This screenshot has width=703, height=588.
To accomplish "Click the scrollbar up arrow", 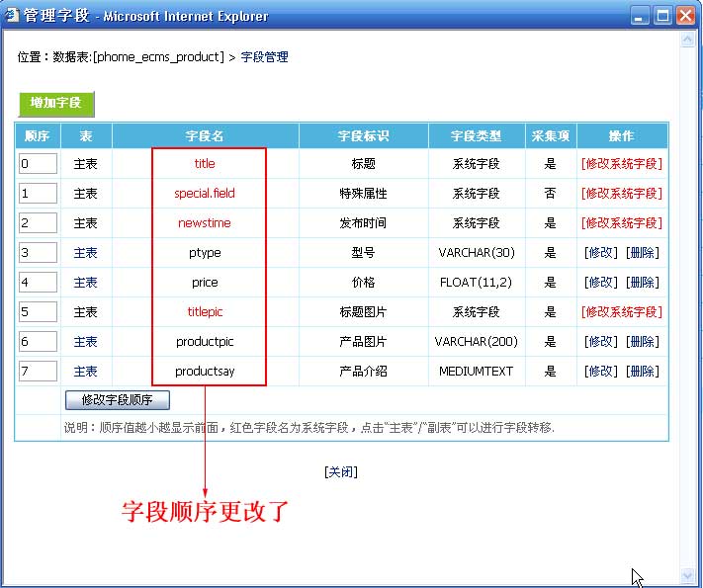I will click(687, 40).
